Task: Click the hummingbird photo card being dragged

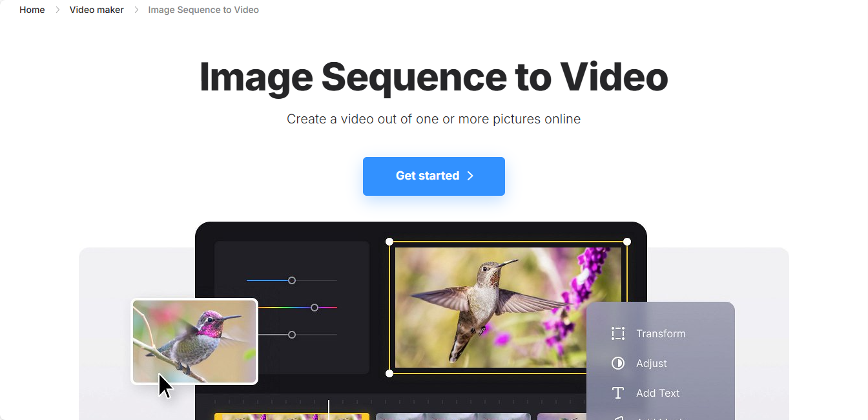Action: tap(194, 341)
